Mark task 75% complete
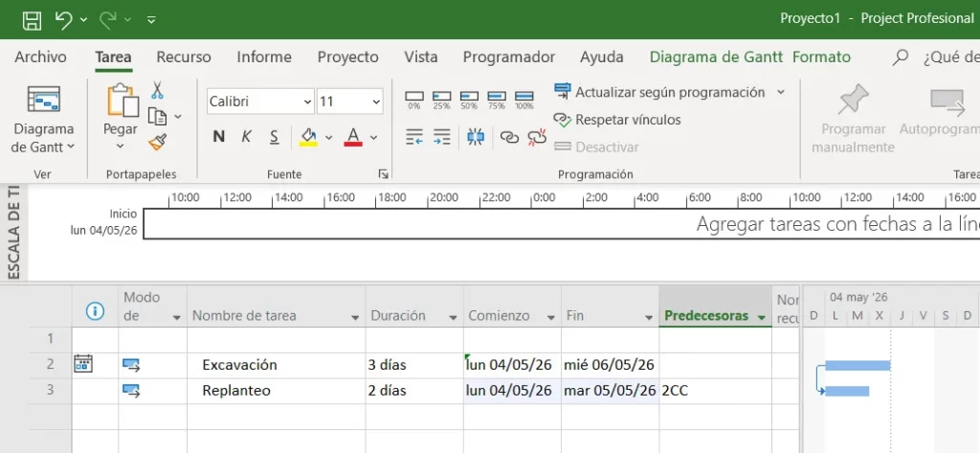Screen dimensions: 980x453 point(497,101)
